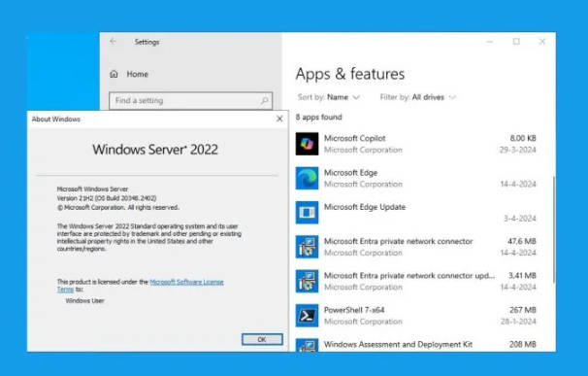Close the Settings window

coord(542,42)
